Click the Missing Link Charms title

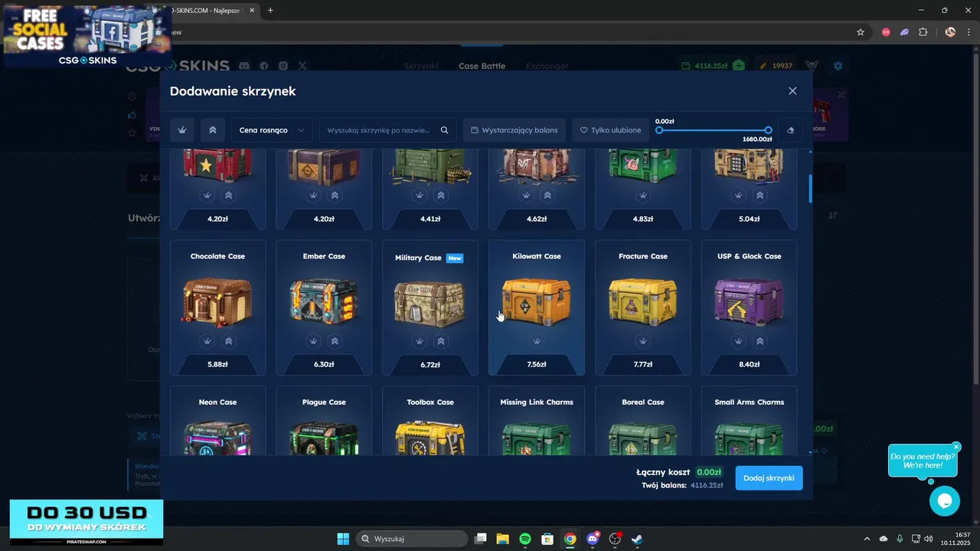click(x=537, y=402)
